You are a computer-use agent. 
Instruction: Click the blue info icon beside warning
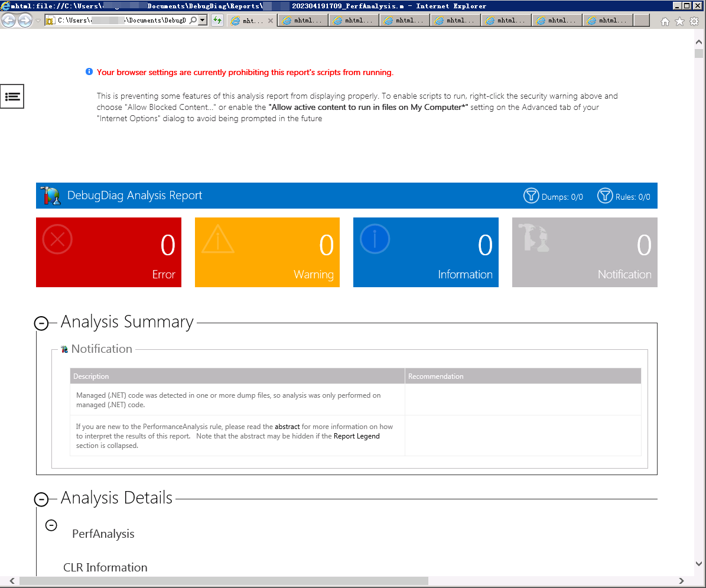(89, 72)
